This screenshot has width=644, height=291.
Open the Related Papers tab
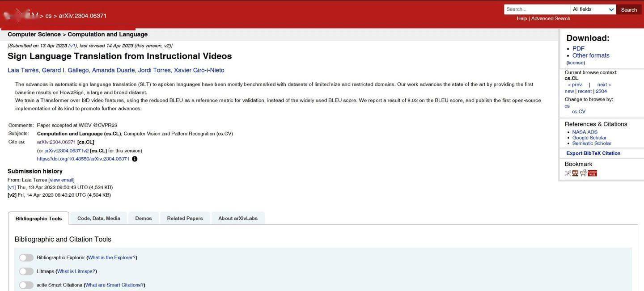[x=185, y=218]
